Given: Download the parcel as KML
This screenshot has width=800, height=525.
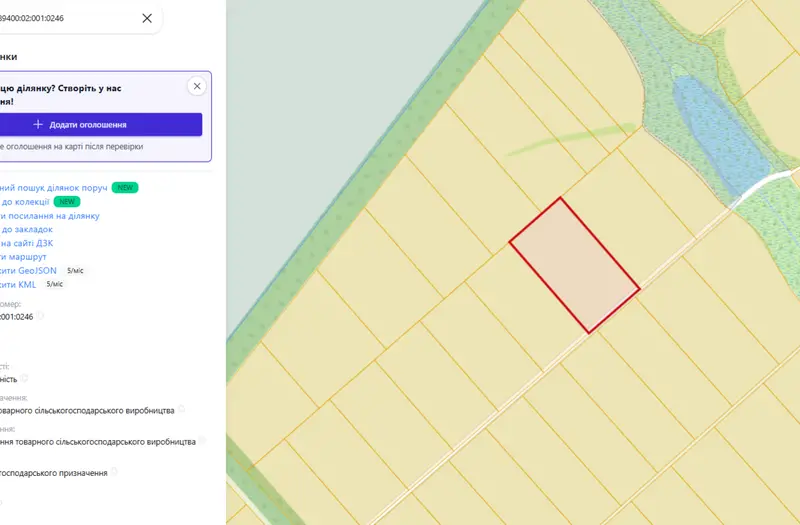Looking at the screenshot, I should [x=18, y=284].
